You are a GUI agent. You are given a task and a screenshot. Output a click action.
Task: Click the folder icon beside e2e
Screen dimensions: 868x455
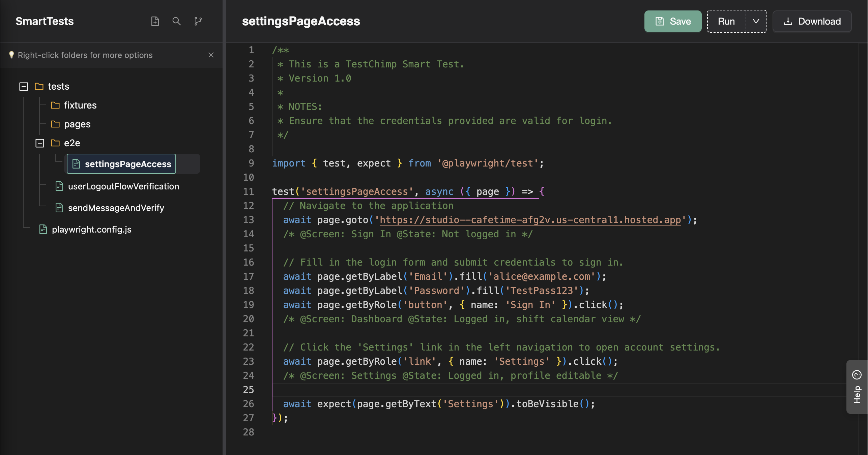click(55, 143)
